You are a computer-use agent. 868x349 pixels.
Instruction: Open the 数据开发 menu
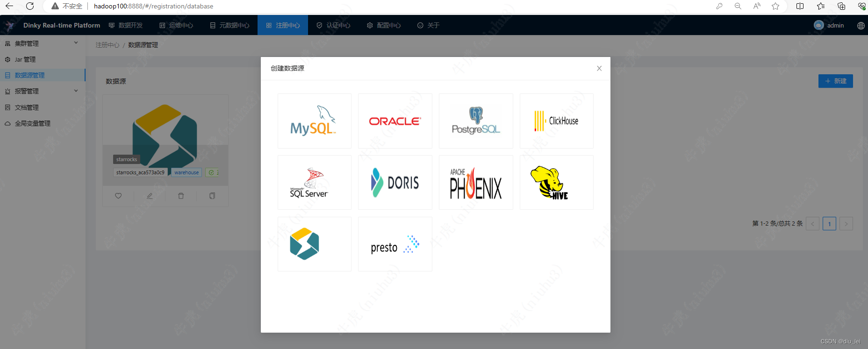click(x=125, y=25)
